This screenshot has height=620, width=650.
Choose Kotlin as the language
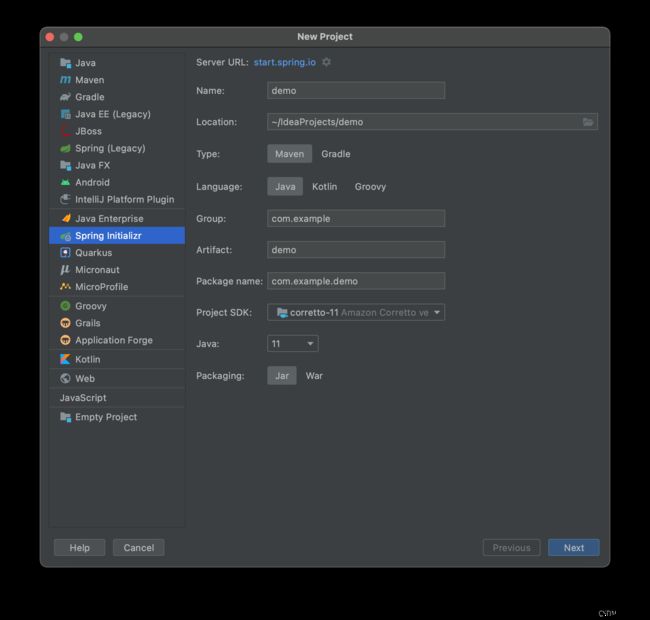325,186
